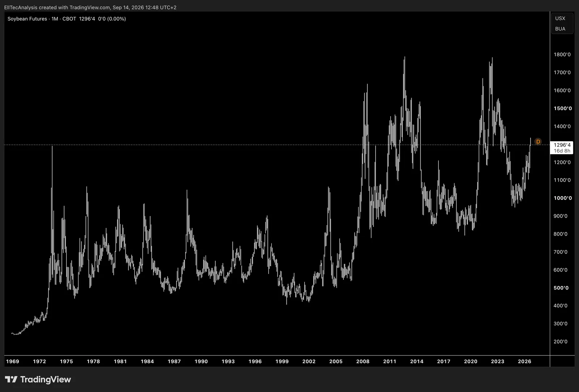
Task: Click the 1993 year label on the time axis
Action: pyautogui.click(x=228, y=361)
